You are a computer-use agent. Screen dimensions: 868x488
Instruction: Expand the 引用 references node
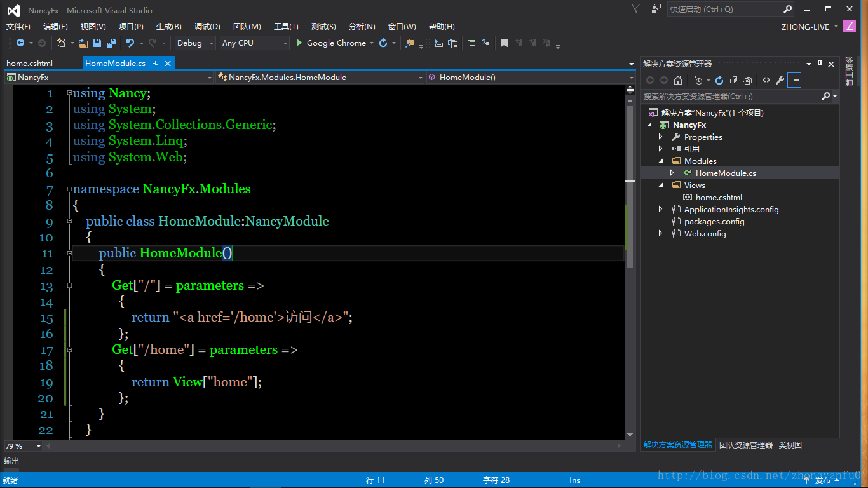660,149
